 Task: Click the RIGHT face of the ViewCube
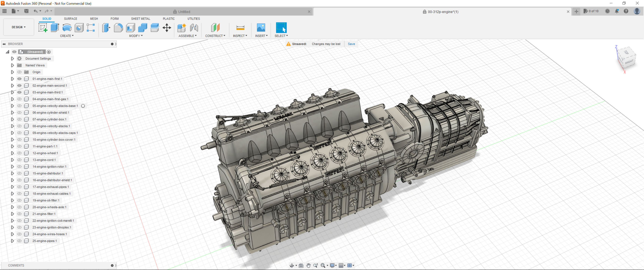click(x=629, y=62)
